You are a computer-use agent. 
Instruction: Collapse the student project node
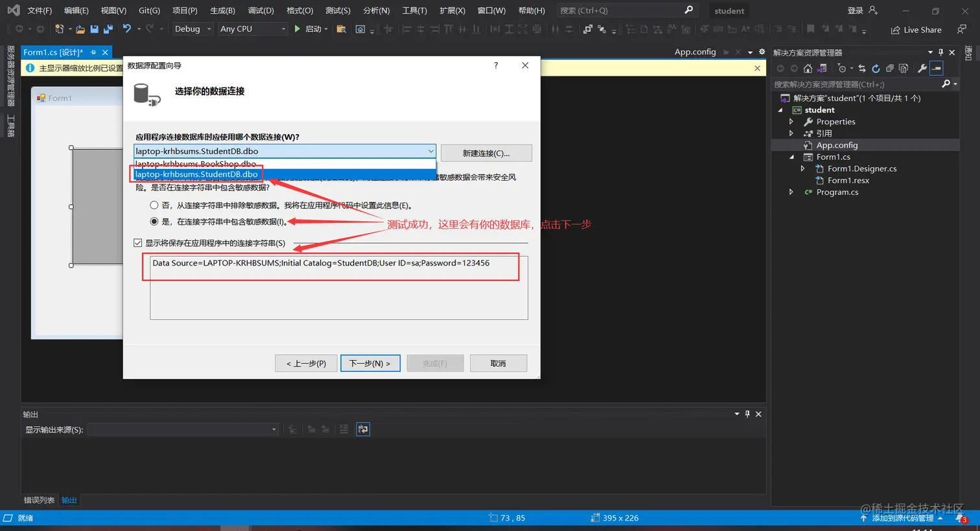(780, 110)
